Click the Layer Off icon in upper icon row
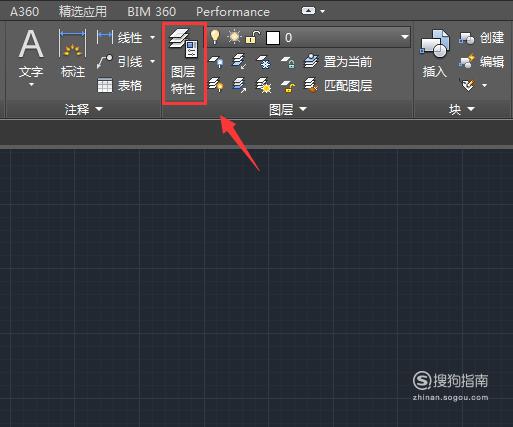Screen dimensions: 513x427 [x=216, y=62]
